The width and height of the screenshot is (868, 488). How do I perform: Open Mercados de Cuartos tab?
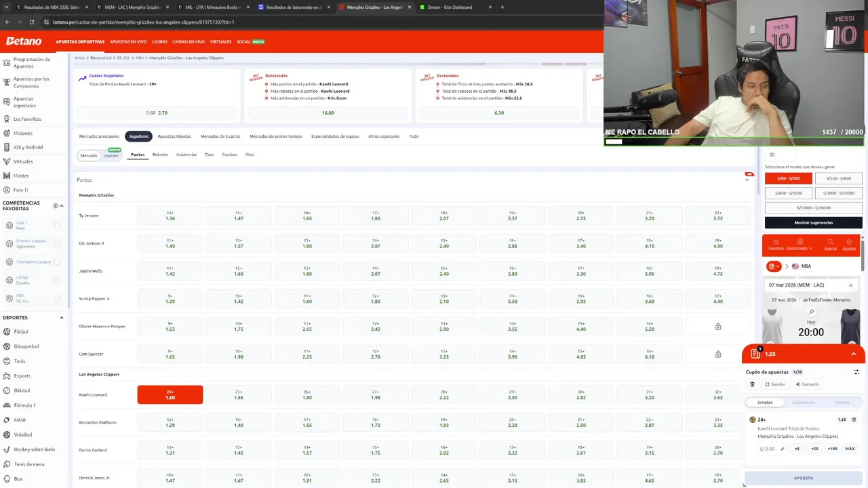coord(220,136)
